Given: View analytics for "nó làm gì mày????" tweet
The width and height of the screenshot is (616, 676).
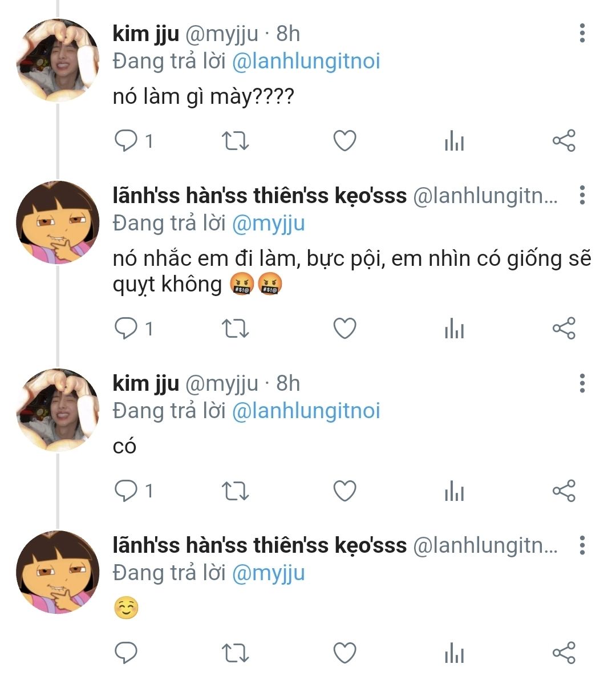Looking at the screenshot, I should click(454, 140).
